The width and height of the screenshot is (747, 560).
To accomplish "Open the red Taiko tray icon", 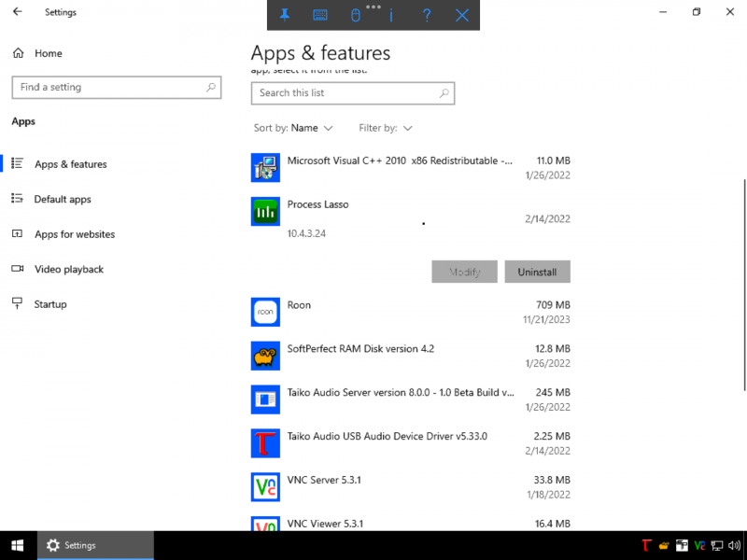I will click(x=646, y=546).
